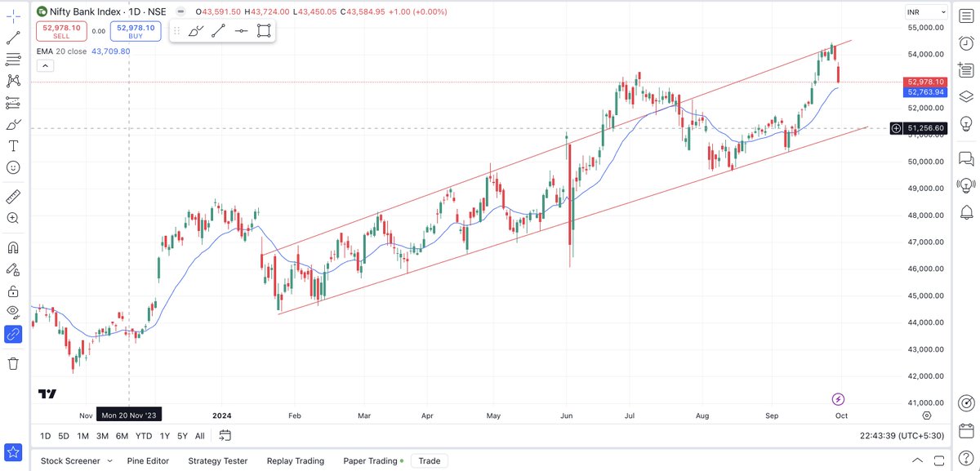
Task: Set range to 5Y
Action: (x=182, y=436)
